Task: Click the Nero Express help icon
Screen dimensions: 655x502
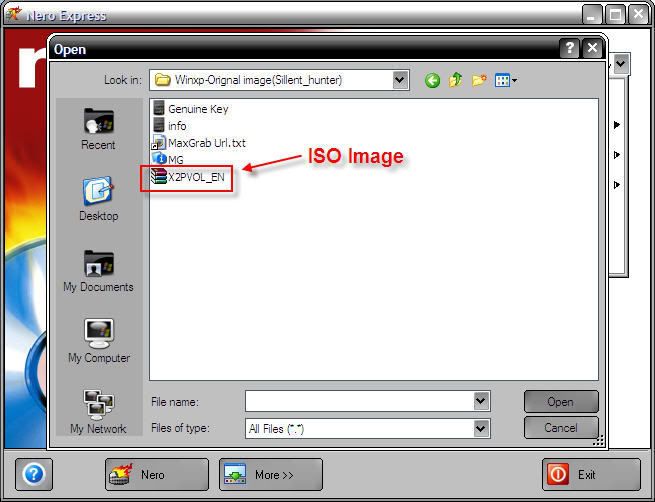Action: click(34, 474)
